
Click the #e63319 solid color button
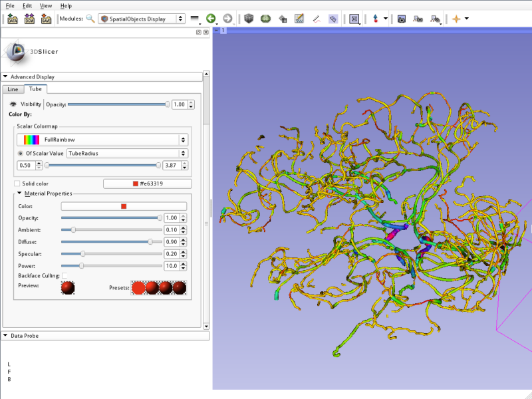point(148,184)
